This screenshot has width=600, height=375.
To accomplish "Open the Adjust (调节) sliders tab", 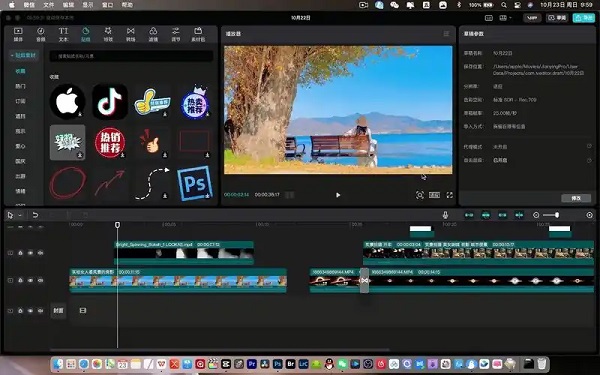I will click(176, 34).
